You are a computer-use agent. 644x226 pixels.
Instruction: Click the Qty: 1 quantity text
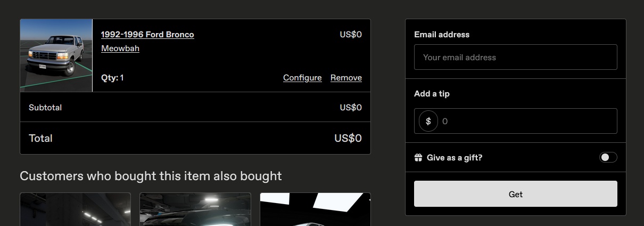pyautogui.click(x=112, y=78)
